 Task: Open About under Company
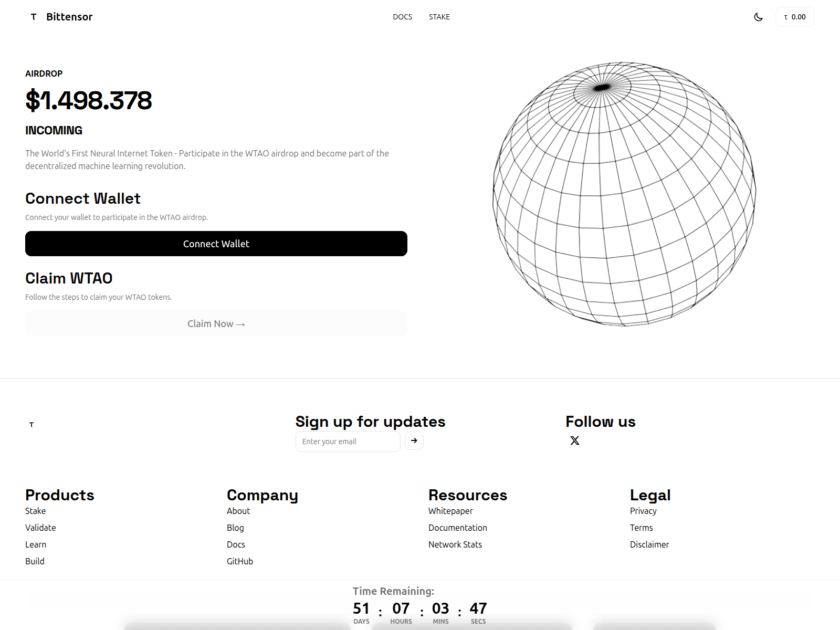[x=238, y=511]
